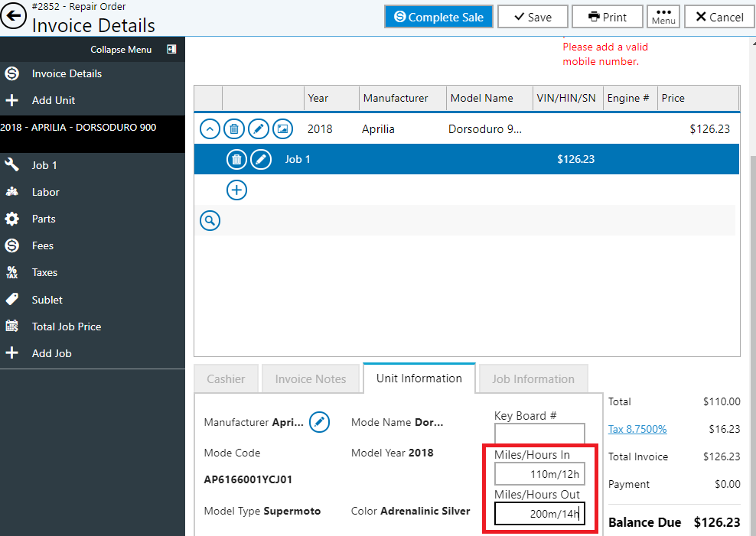The width and height of the screenshot is (756, 536).
Task: Click the Manufacturer column header
Action: (402, 98)
